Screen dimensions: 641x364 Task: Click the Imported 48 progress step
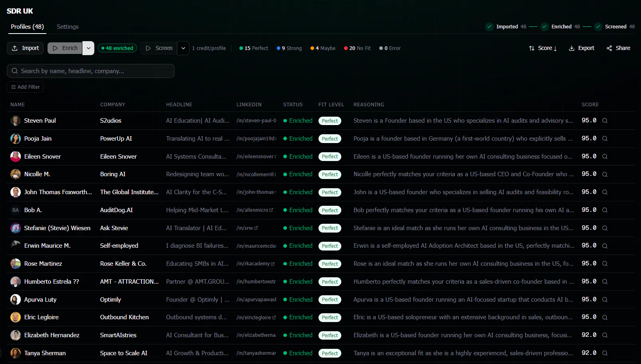click(x=506, y=27)
